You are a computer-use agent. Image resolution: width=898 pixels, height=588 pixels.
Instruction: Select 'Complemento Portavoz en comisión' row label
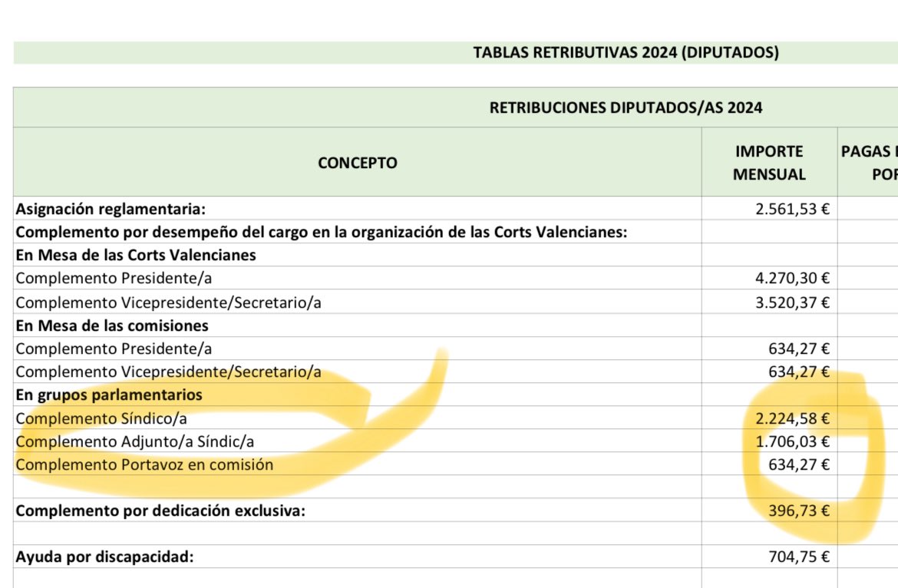coord(144,464)
